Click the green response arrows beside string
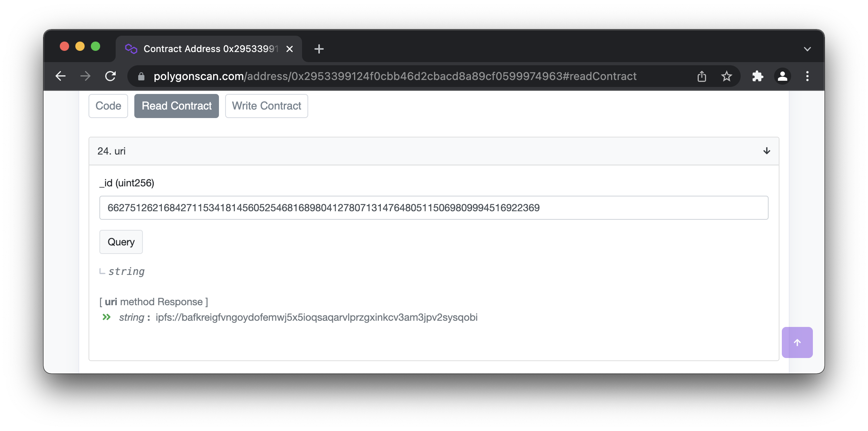Screen dimensions: 868x431 coord(106,317)
